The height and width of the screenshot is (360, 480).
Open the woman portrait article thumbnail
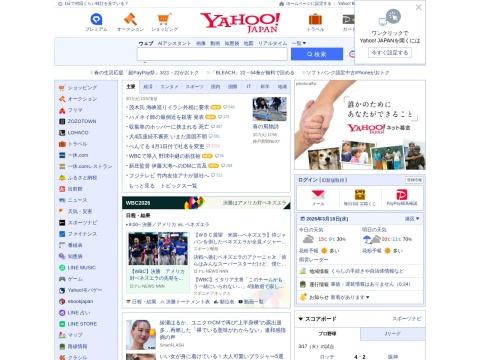[141, 334]
